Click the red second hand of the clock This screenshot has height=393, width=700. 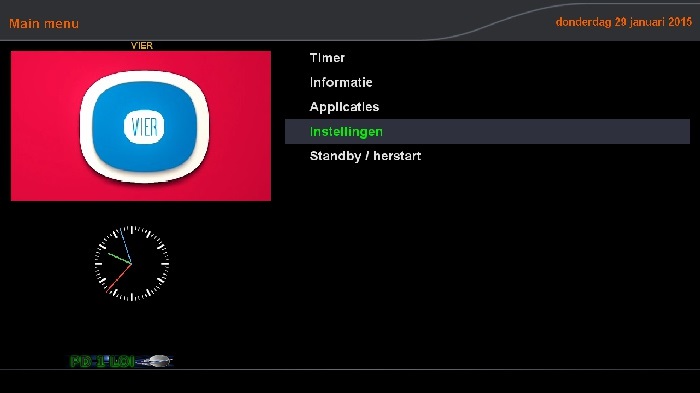click(119, 278)
